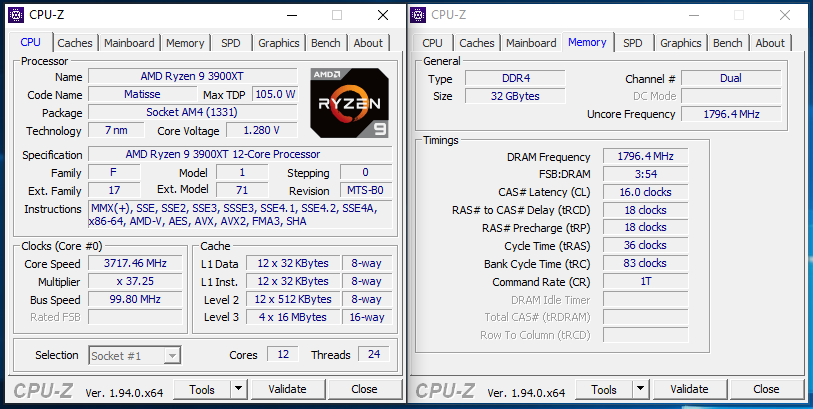Click the Multiplier value x 37.25

(x=135, y=281)
